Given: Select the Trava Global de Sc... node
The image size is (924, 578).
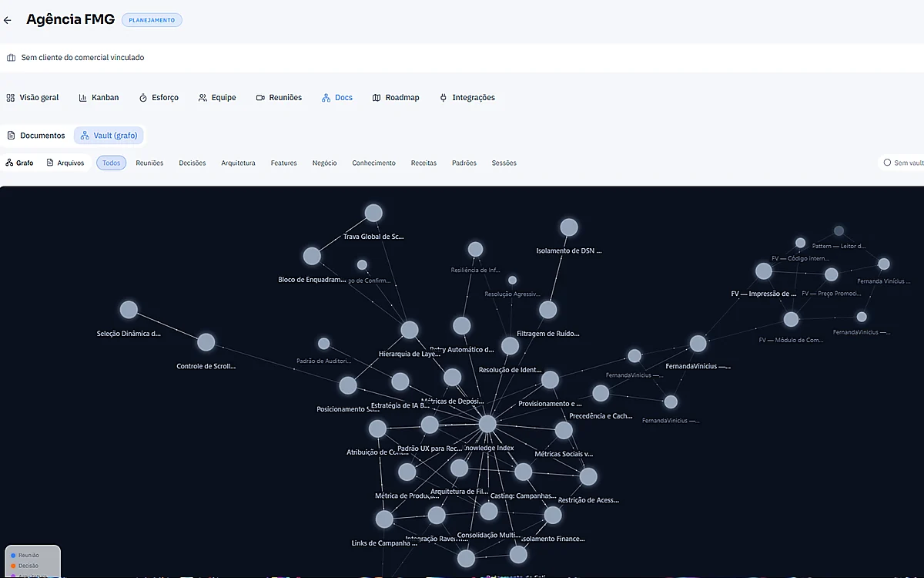Looking at the screenshot, I should tap(373, 213).
